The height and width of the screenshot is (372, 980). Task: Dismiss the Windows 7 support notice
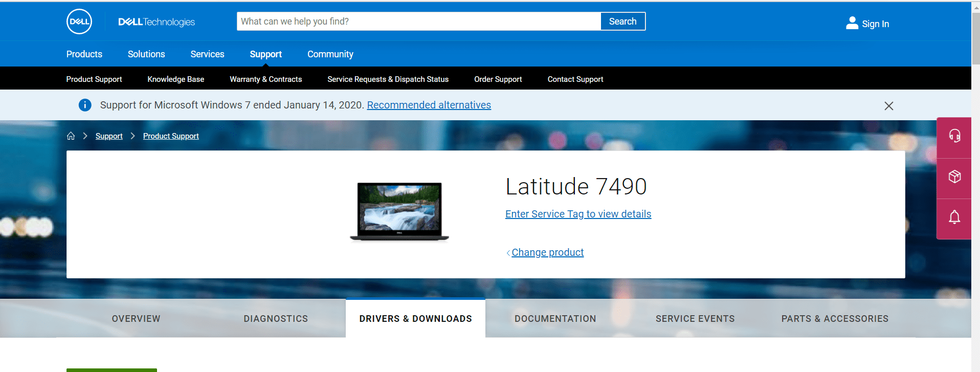pos(889,106)
